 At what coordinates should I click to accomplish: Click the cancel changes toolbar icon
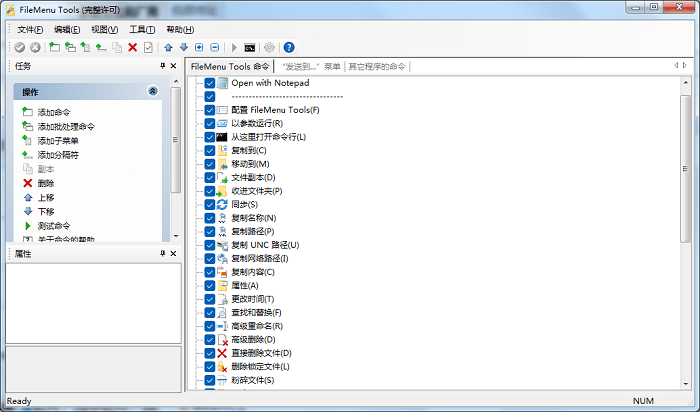coord(35,47)
